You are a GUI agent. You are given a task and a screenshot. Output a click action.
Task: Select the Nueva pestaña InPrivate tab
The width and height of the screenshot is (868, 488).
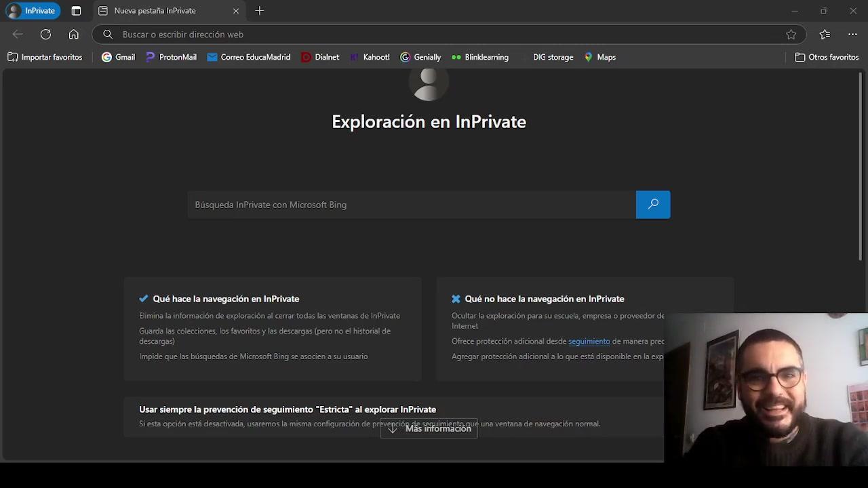coord(168,11)
